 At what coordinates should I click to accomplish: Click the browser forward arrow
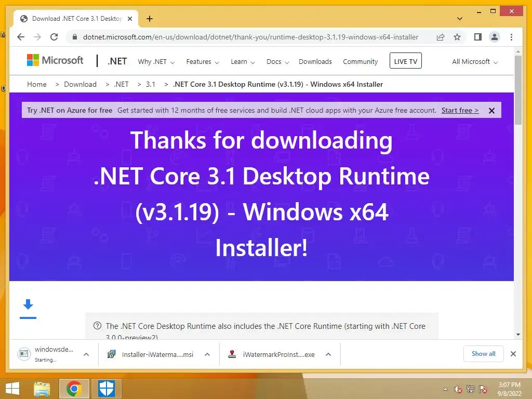point(37,37)
